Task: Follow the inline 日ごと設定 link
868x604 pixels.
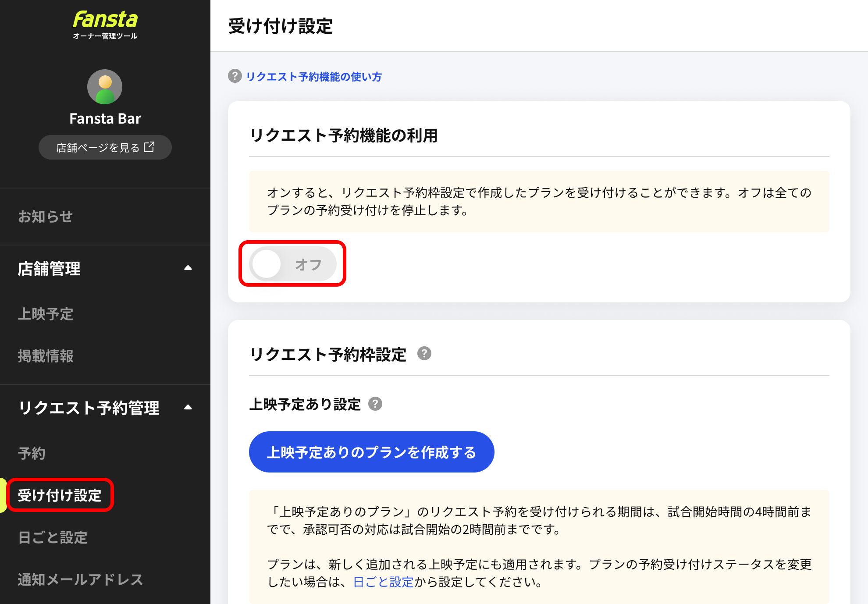Action: 383,582
